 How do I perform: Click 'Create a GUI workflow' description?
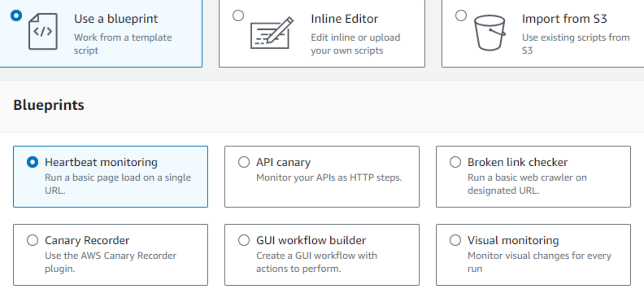point(317,262)
